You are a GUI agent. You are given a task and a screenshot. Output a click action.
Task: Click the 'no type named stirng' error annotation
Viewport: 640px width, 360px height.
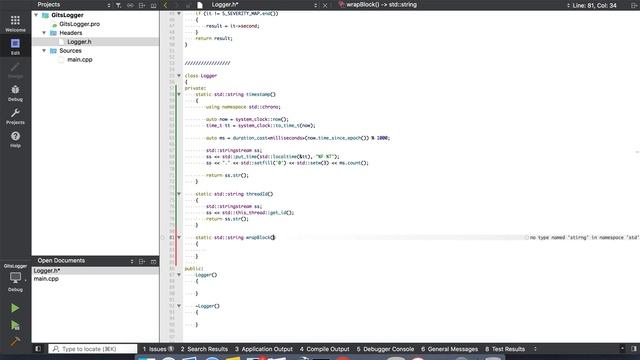coord(584,237)
